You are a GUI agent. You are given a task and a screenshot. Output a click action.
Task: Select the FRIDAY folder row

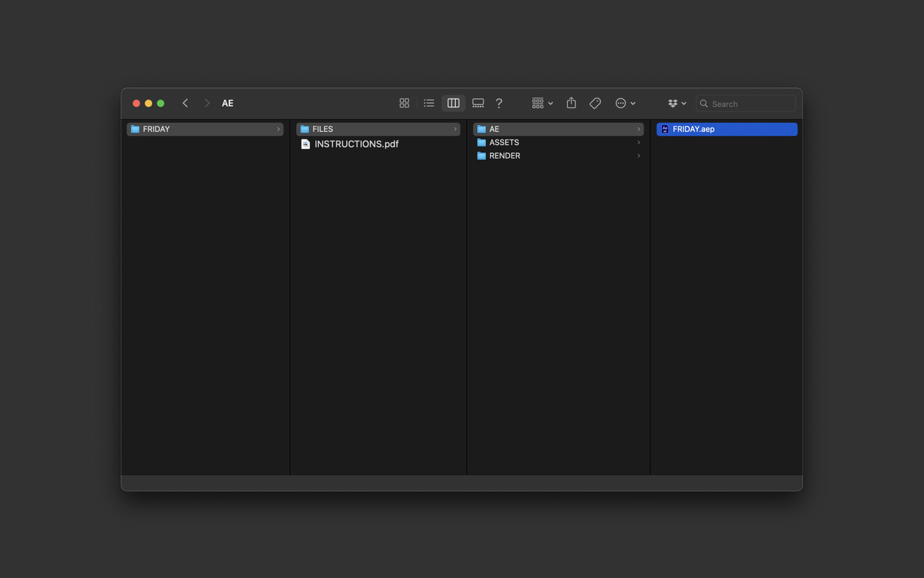point(205,129)
